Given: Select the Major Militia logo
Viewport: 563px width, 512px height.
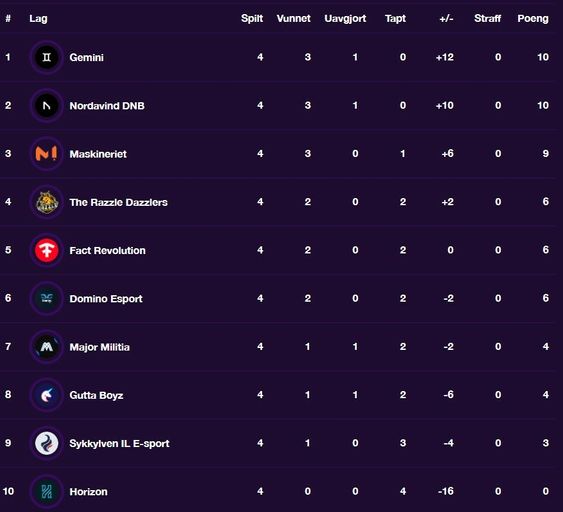Looking at the screenshot, I should click(x=47, y=347).
